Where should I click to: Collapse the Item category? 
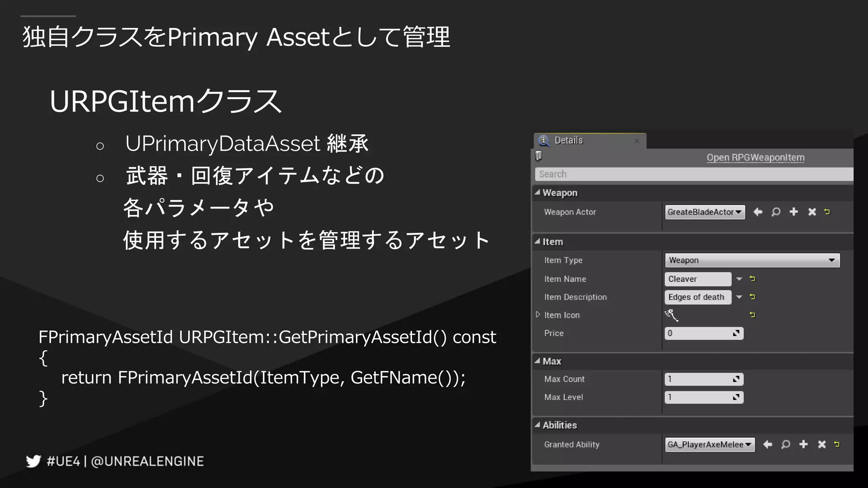coord(537,241)
